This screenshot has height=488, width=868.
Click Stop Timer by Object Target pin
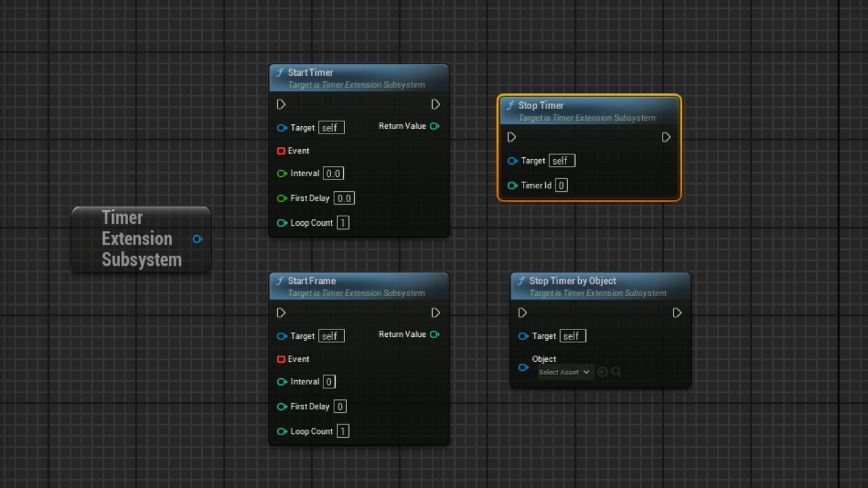[x=524, y=336]
